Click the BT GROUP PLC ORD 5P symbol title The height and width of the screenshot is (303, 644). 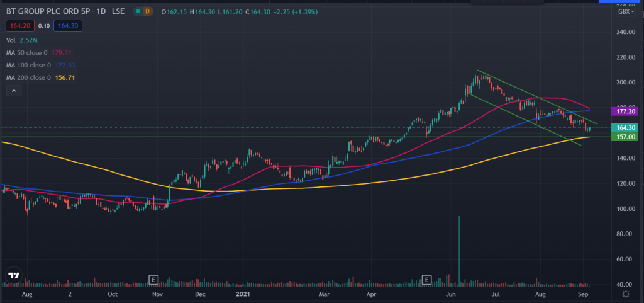(x=49, y=12)
